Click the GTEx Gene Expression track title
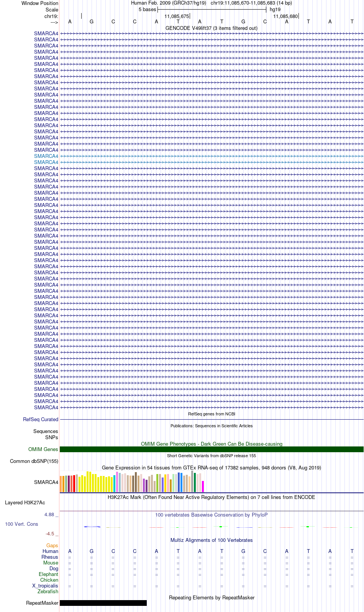The width and height of the screenshot is (364, 612). [212, 468]
